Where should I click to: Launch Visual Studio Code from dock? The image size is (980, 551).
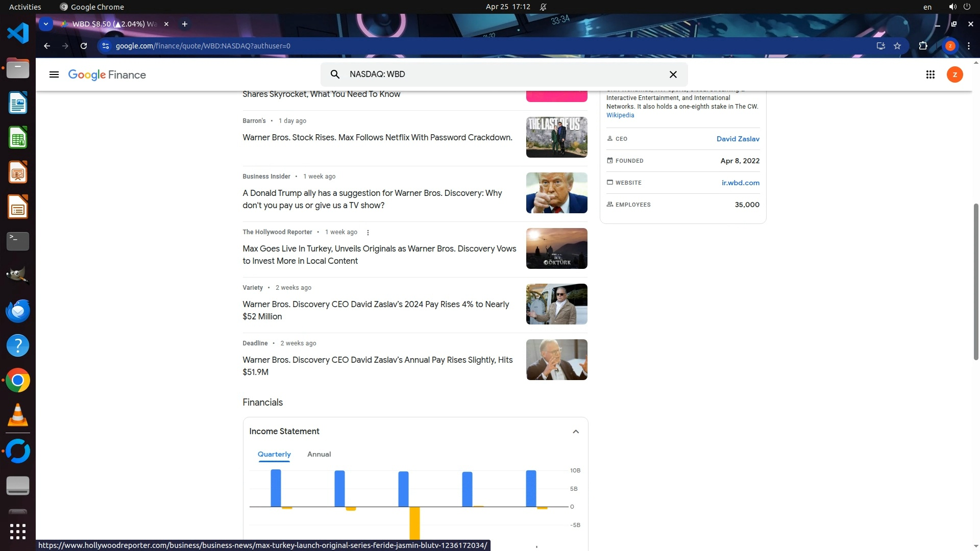18,34
